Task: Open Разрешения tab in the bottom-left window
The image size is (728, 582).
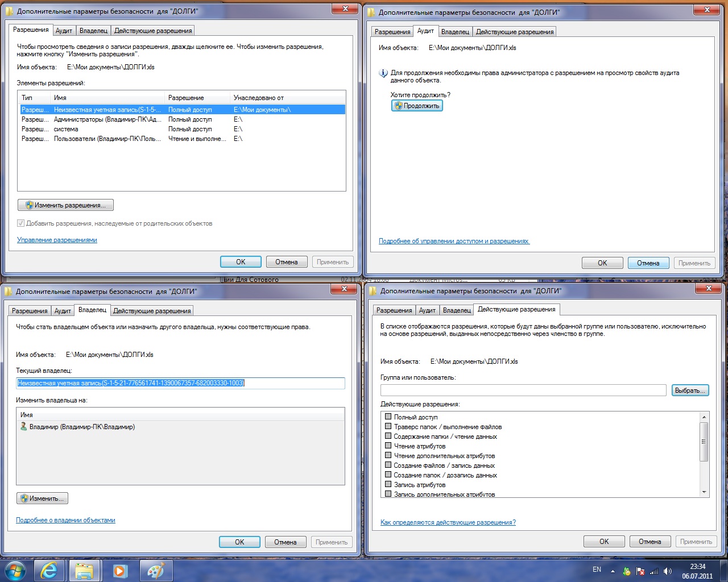Action: tap(30, 311)
